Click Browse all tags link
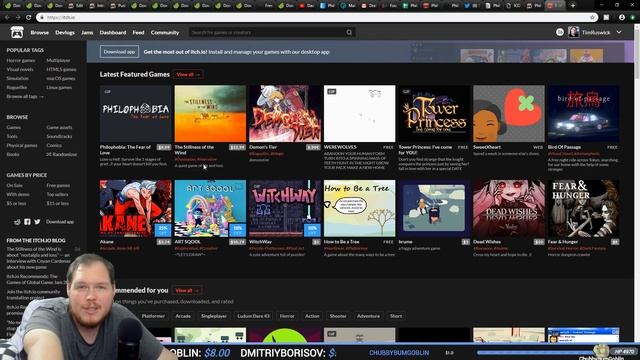This screenshot has width=640, height=360. 24,96
